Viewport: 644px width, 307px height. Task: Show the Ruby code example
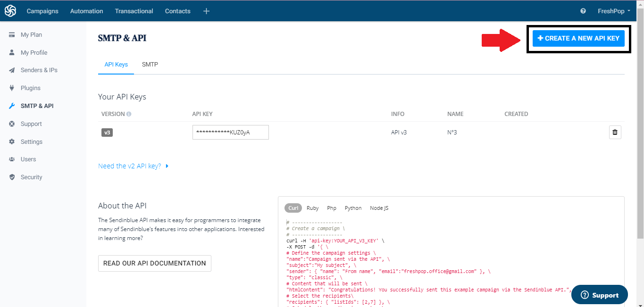(x=313, y=208)
